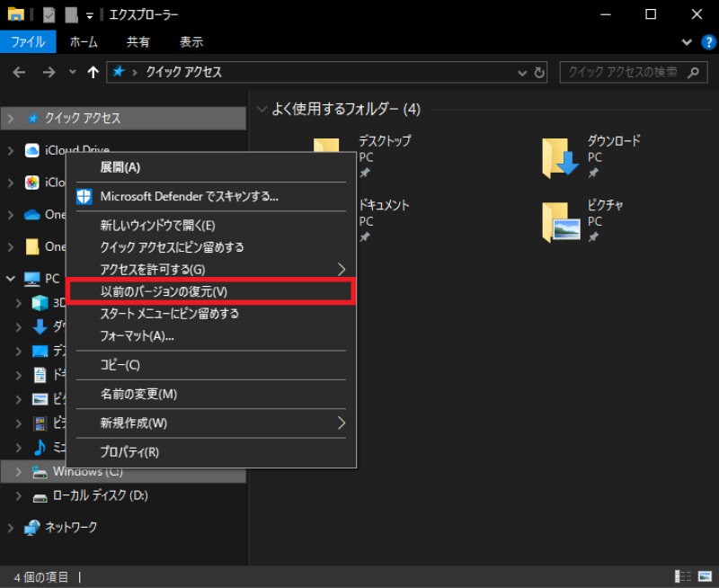Select the デスクトップ folder
This screenshot has width=719, height=588.
click(385, 141)
